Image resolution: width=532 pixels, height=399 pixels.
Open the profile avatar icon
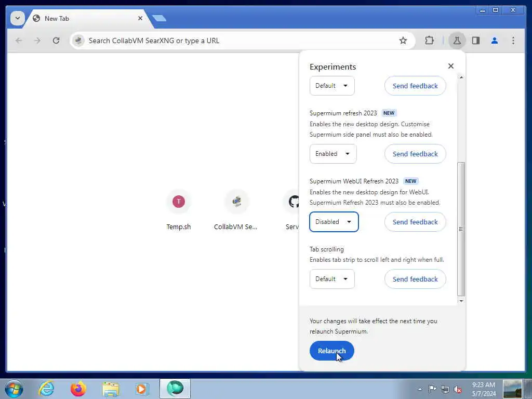495,41
